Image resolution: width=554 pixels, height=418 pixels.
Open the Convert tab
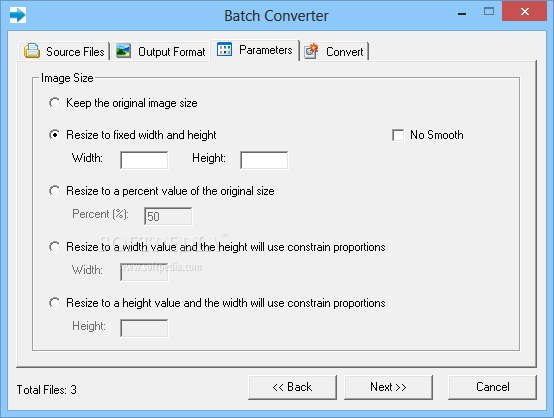coord(335,51)
